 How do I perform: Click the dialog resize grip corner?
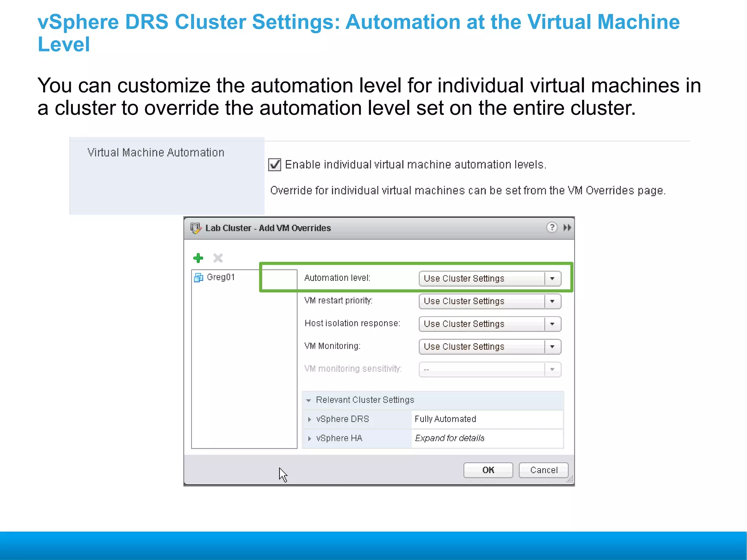[x=570, y=480]
